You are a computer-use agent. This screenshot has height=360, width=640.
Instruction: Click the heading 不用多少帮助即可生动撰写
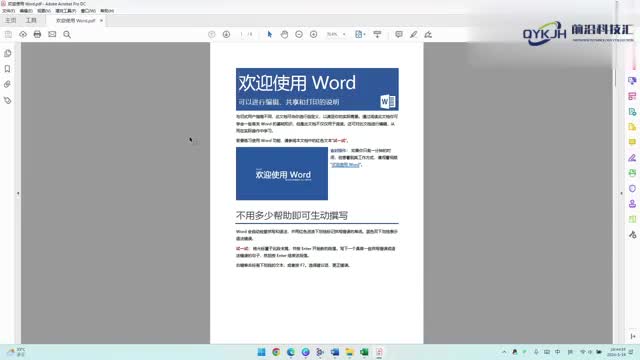tap(292, 216)
